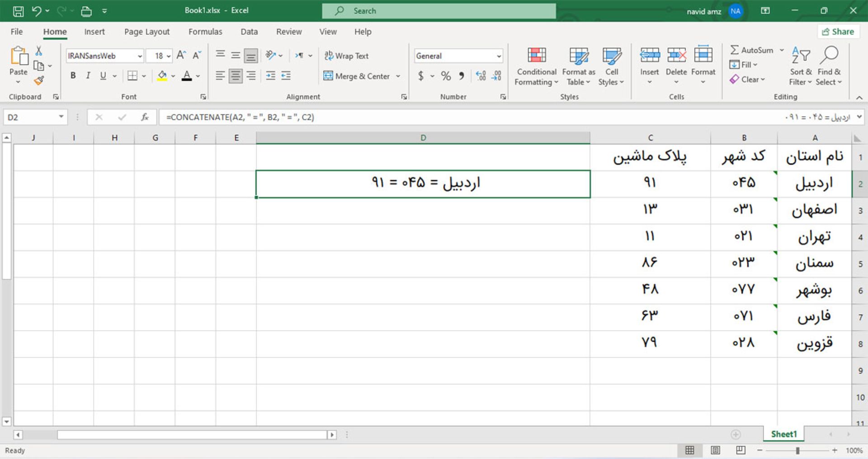Open the Insert menu tab

(94, 32)
